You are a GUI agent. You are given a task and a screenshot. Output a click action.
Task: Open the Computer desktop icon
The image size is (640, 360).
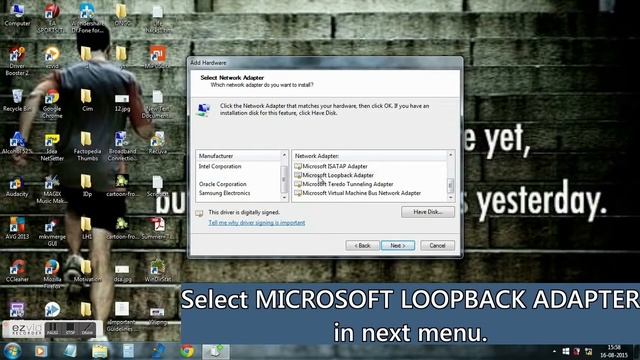[x=17, y=14]
